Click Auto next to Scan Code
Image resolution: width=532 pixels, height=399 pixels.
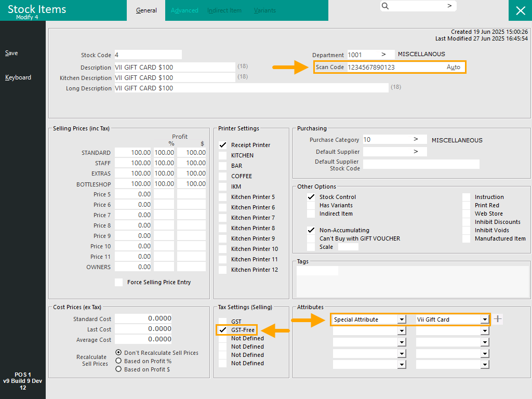coord(453,67)
